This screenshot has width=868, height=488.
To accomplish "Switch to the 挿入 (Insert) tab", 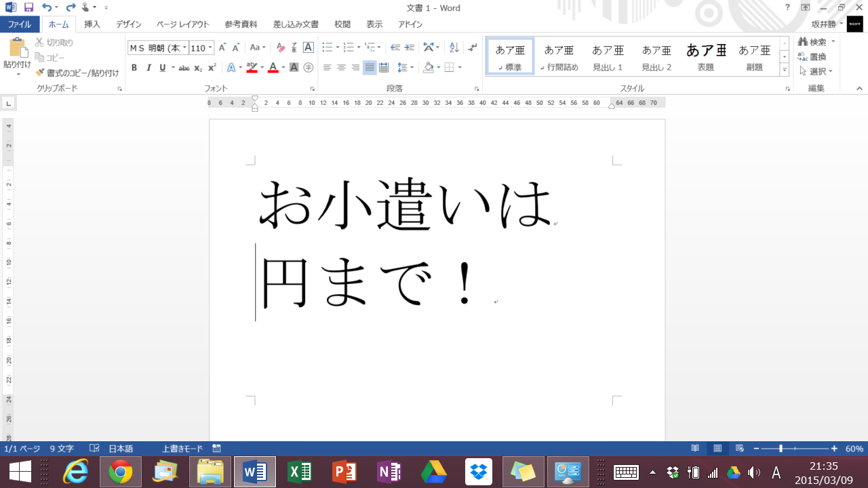I will [x=92, y=24].
